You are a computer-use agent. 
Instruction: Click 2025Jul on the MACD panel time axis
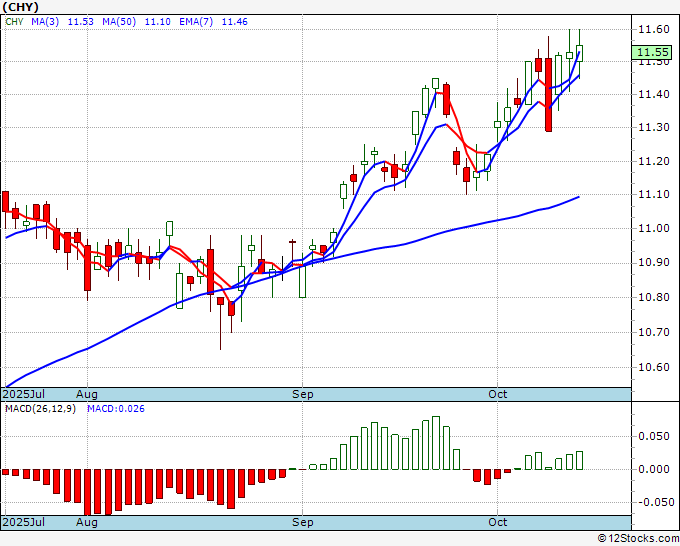pos(24,522)
